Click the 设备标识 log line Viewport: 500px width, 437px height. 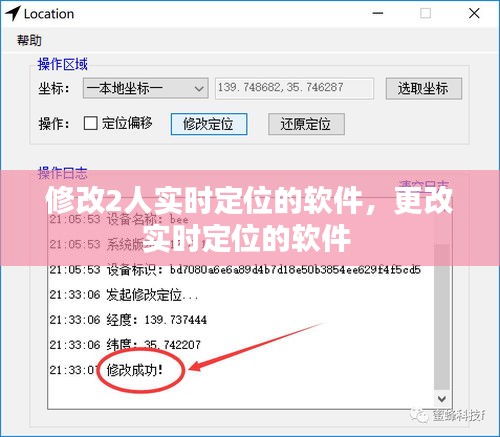(235, 270)
